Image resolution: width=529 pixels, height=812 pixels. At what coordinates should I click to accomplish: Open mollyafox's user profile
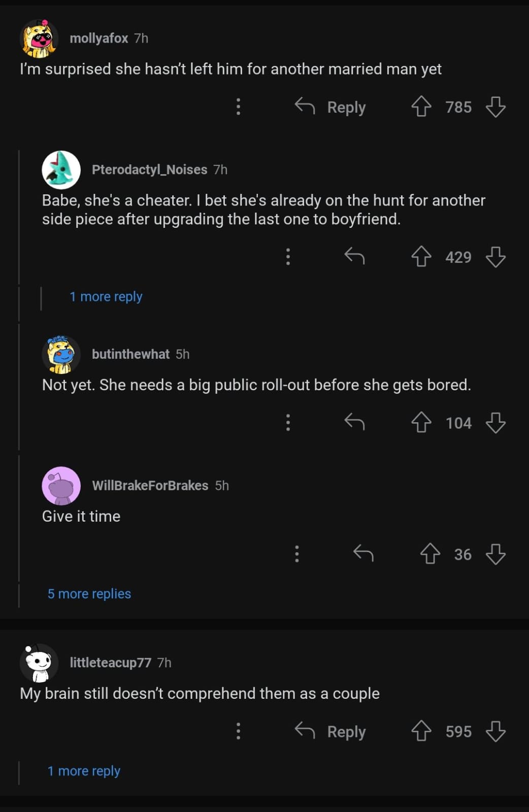click(98, 38)
